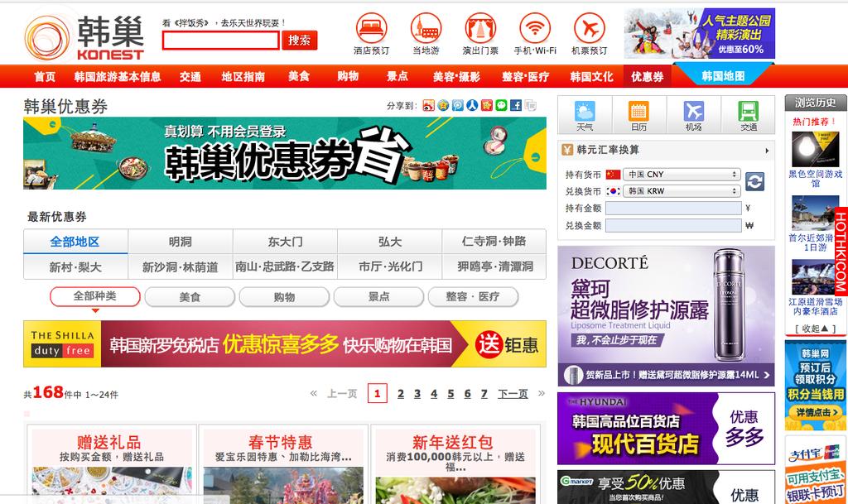Viewport: 848px width, 504px height.
Task: Click the 酒店预订 hotel booking icon
Action: (x=371, y=28)
